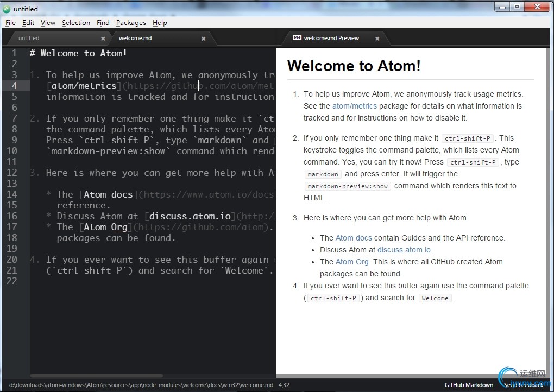Click the 'Welcome' code snippet in preview
Viewport: 554px width, 392px height.
435,298
